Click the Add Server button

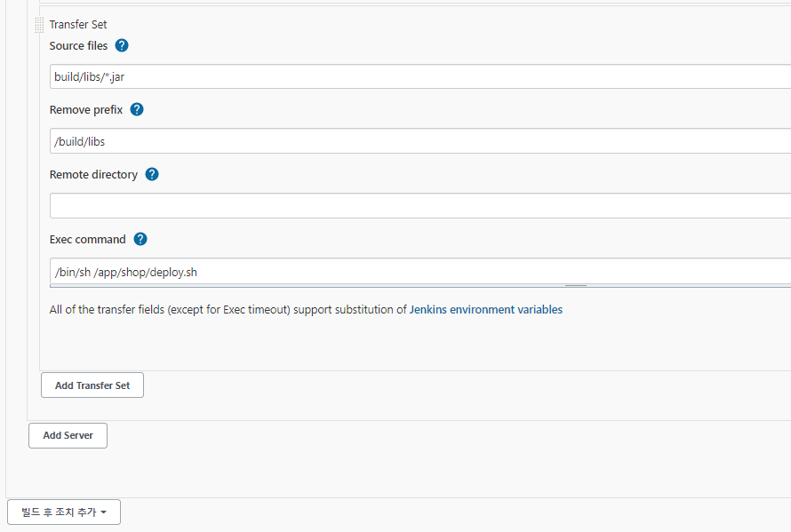68,435
